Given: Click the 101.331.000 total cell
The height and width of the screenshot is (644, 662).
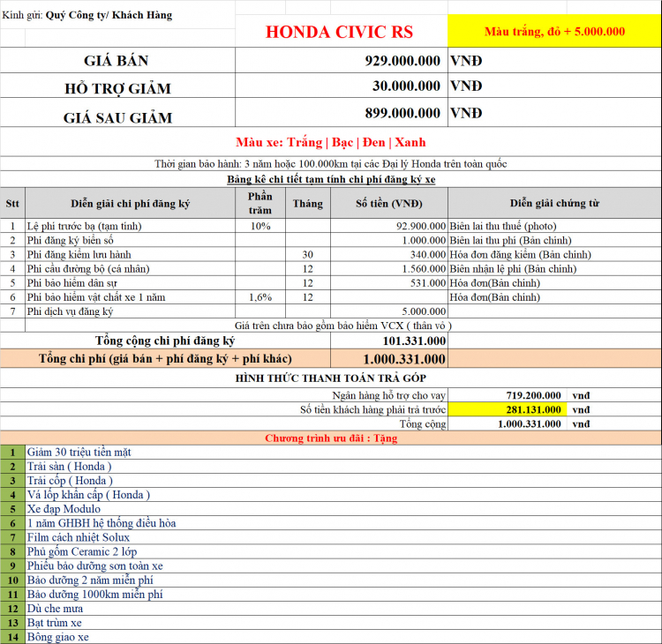Looking at the screenshot, I should 389,341.
